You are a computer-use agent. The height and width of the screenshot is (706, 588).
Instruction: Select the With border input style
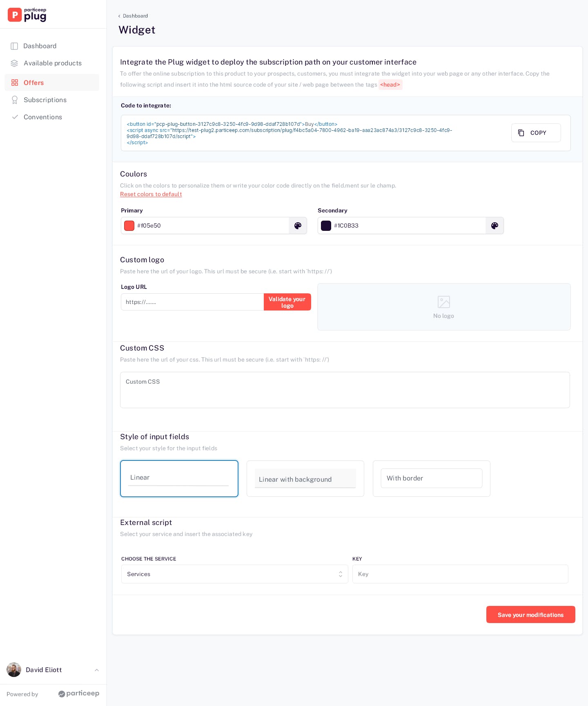(x=431, y=478)
